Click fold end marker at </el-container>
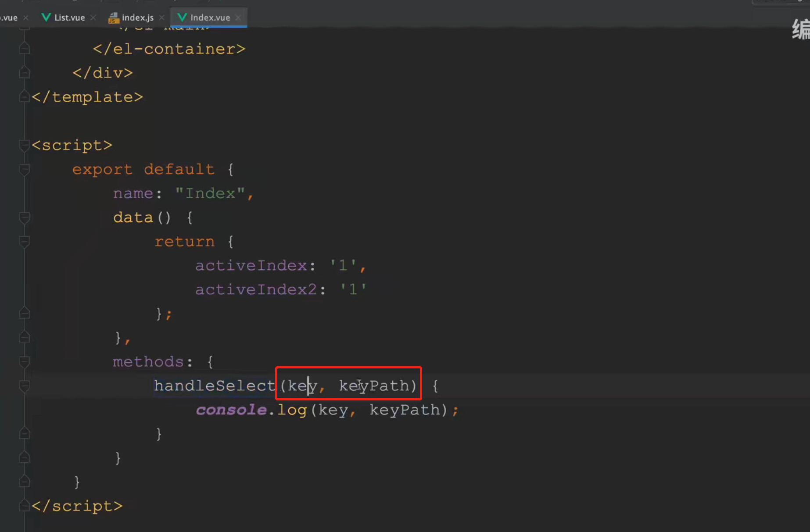This screenshot has width=810, height=532. coord(25,48)
